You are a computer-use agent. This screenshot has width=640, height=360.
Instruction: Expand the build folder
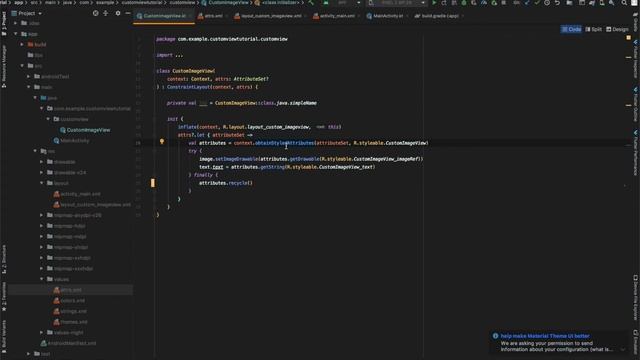(x=22, y=44)
